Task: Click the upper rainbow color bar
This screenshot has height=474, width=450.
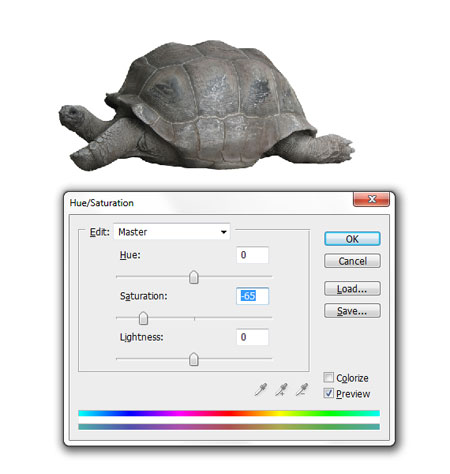Action: click(x=229, y=413)
